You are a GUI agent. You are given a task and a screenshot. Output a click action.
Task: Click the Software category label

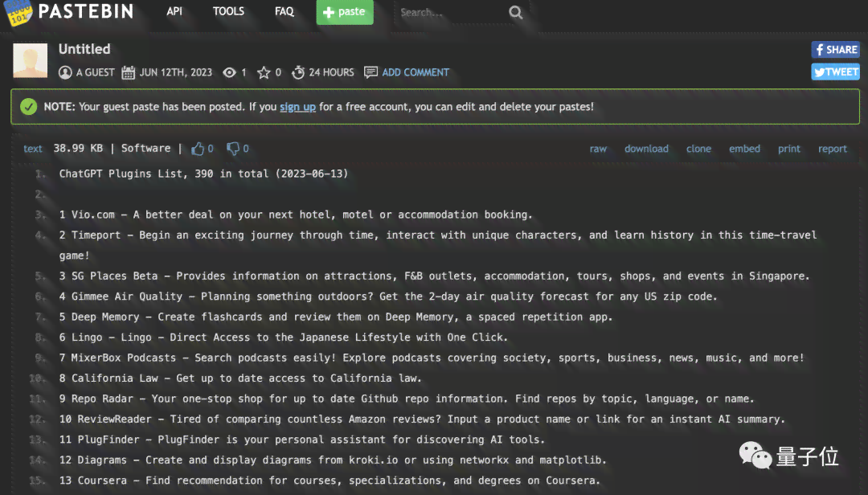click(146, 149)
